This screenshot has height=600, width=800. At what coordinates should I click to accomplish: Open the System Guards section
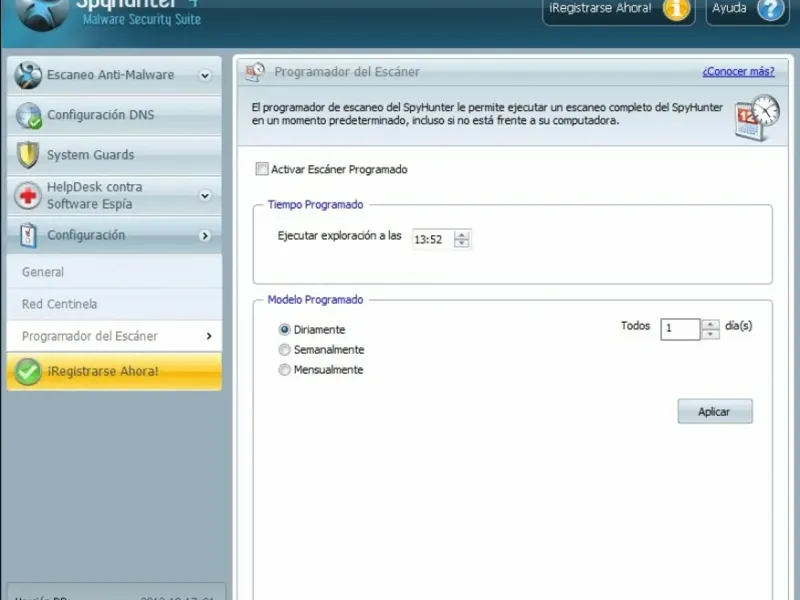click(x=114, y=155)
